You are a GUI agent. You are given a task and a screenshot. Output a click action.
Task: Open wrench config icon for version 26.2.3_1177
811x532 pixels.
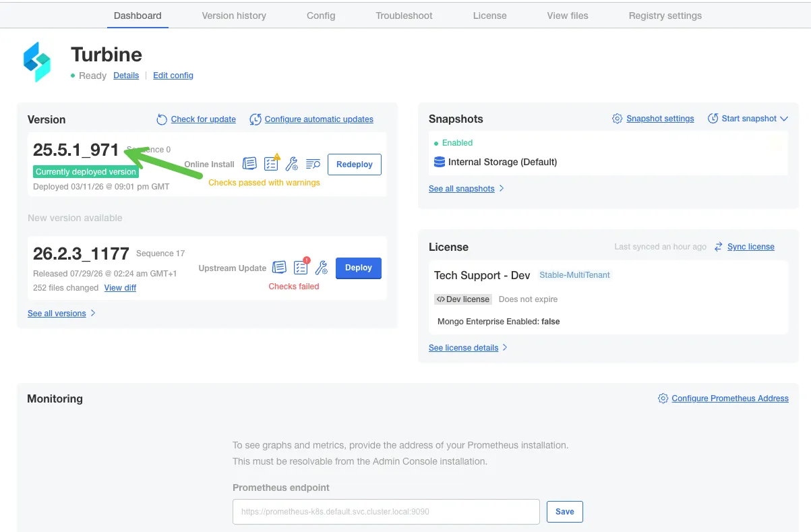coord(322,268)
